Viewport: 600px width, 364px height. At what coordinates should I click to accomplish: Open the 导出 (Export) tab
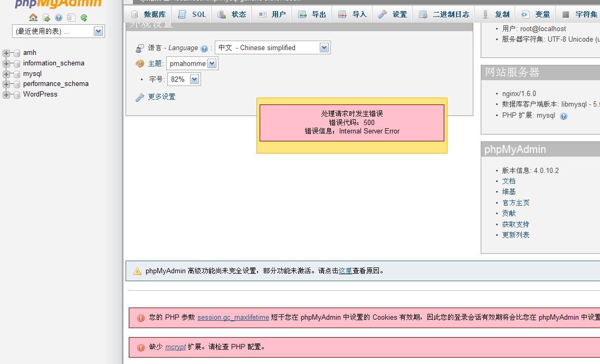[312, 14]
